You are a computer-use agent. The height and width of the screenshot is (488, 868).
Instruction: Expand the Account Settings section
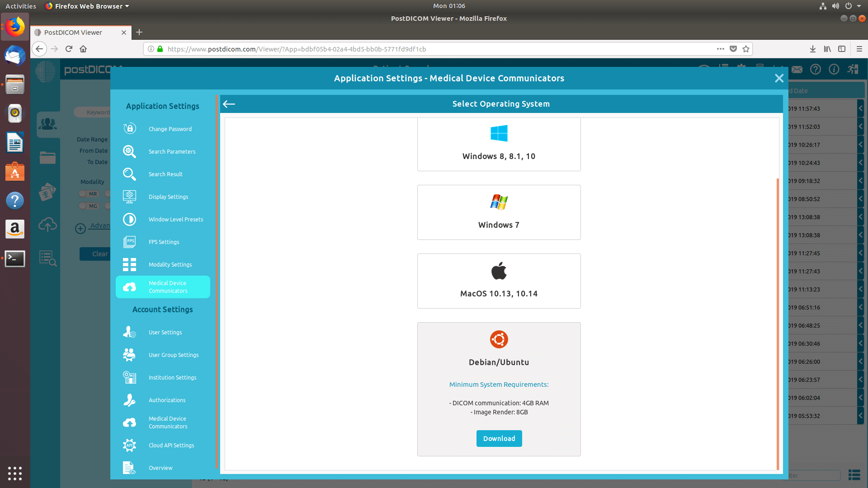[x=162, y=309]
